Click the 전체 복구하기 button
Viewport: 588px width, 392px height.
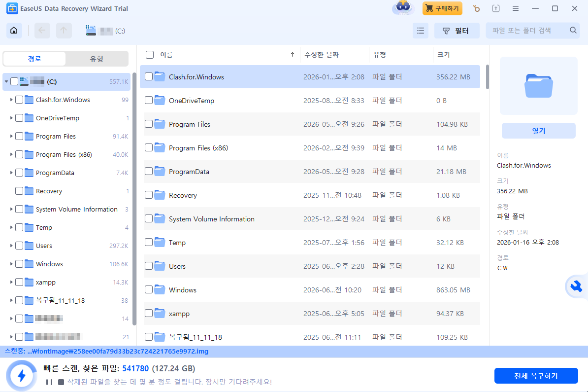pyautogui.click(x=536, y=376)
